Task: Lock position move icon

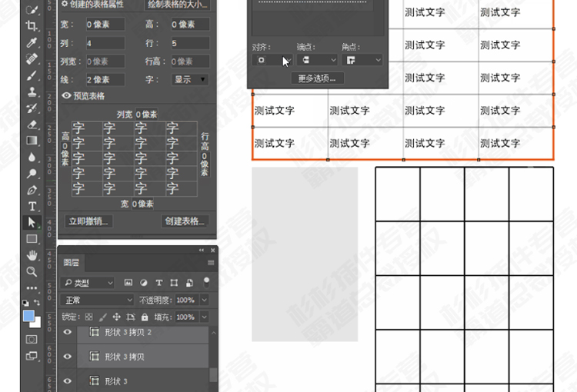Action: coord(117,317)
